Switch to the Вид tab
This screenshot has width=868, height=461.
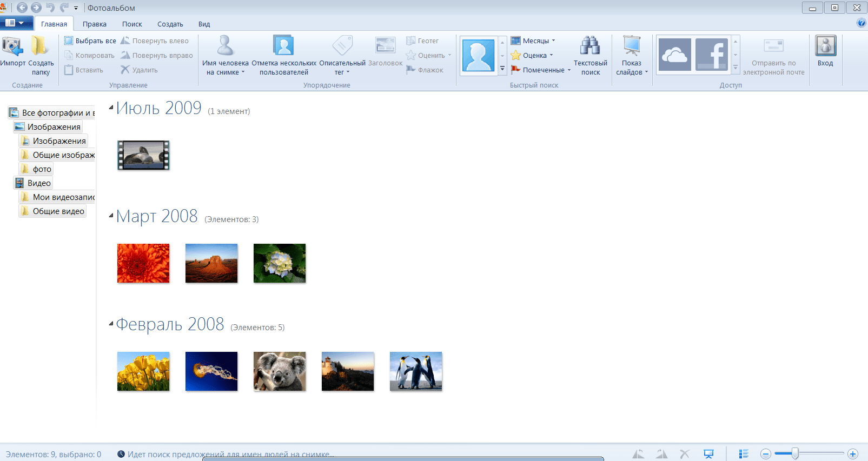(x=204, y=24)
